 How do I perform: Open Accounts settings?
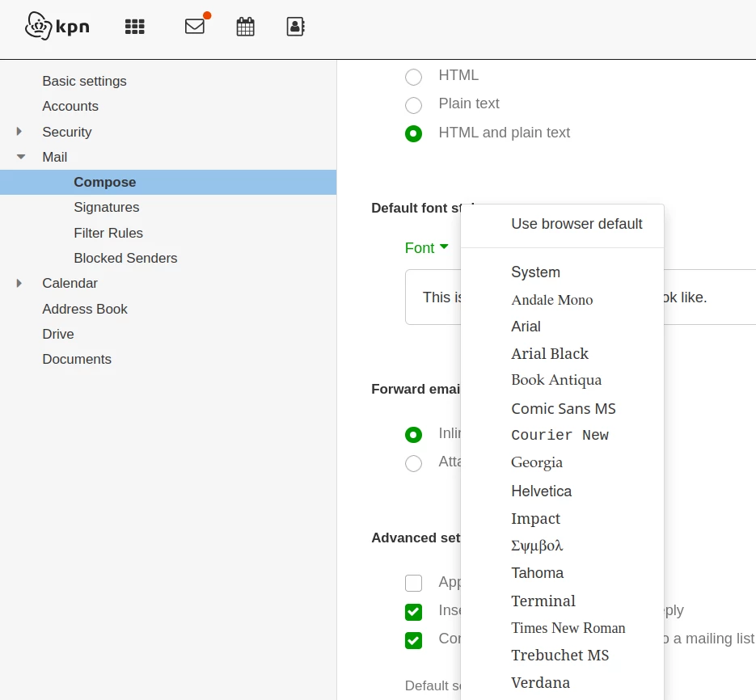coord(70,106)
